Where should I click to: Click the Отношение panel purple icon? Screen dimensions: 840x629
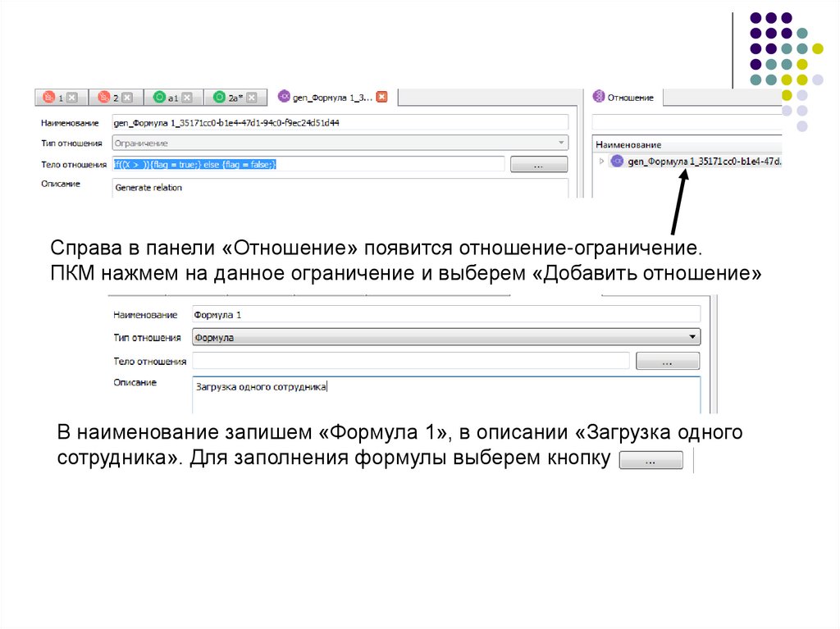pos(599,97)
